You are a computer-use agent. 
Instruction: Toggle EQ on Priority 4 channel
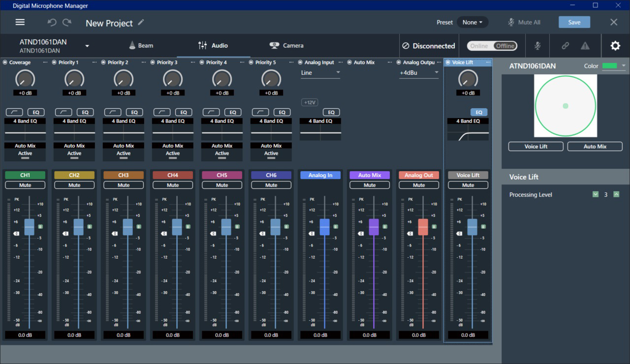pyautogui.click(x=233, y=112)
